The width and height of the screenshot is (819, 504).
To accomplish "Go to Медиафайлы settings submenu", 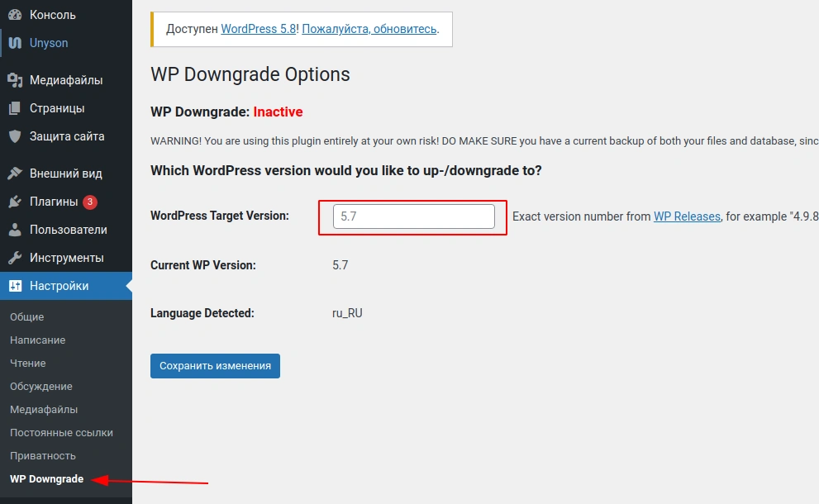I will pos(44,410).
